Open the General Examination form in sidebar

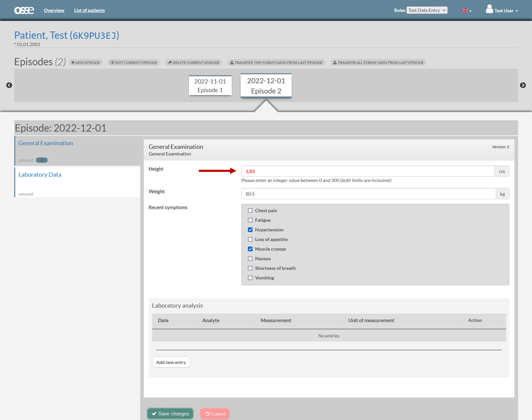[45, 143]
